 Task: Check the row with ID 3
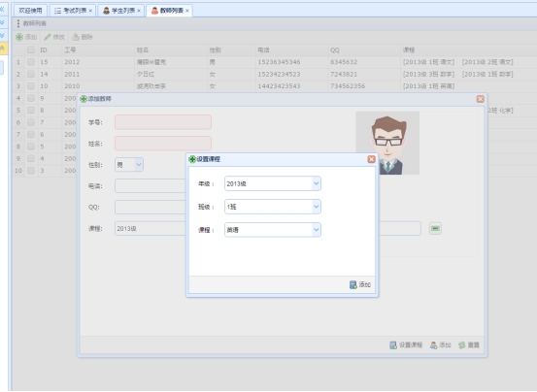pyautogui.click(x=31, y=171)
